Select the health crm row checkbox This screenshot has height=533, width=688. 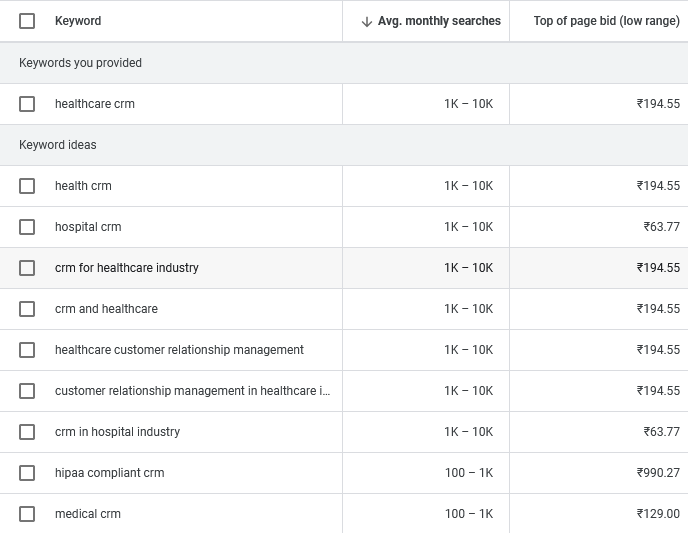(27, 186)
